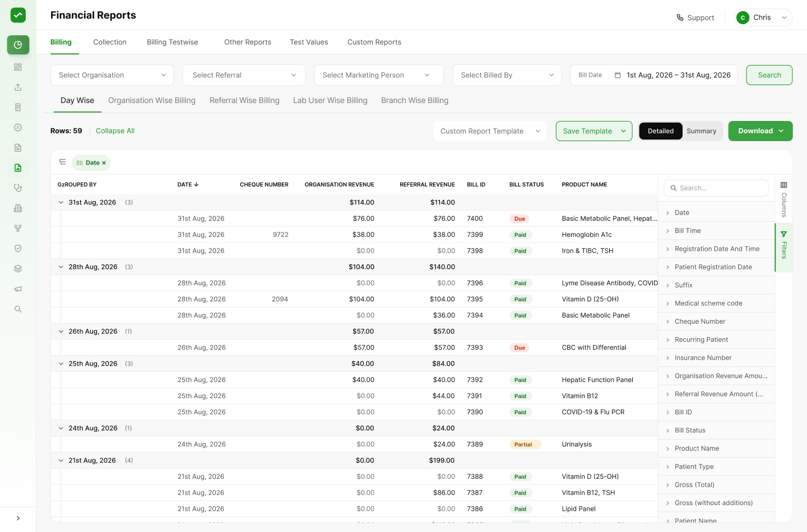Click the Support link
807x532 pixels.
click(695, 17)
